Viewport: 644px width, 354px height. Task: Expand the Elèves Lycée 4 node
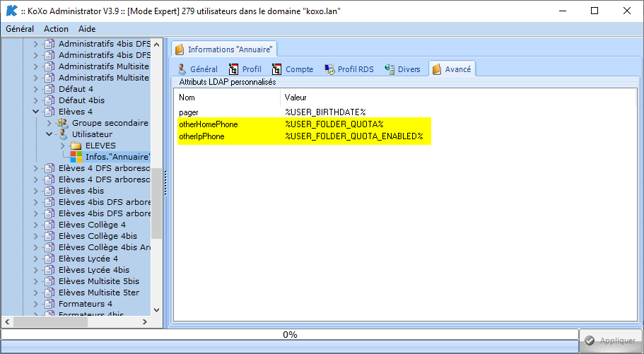pos(36,259)
